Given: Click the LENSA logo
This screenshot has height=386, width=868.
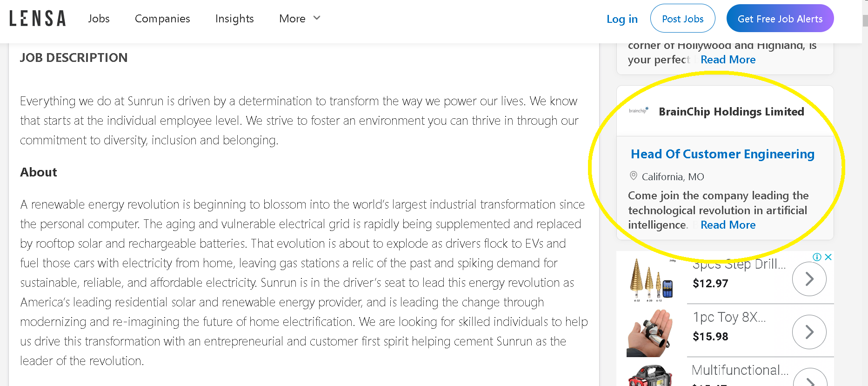Looking at the screenshot, I should (x=37, y=19).
